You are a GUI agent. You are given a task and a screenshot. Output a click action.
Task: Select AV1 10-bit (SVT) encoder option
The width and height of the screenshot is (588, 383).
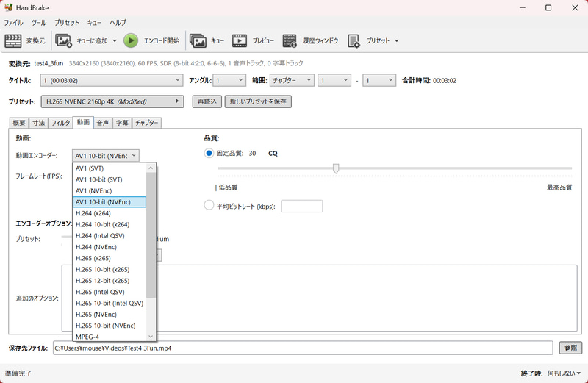coord(109,179)
